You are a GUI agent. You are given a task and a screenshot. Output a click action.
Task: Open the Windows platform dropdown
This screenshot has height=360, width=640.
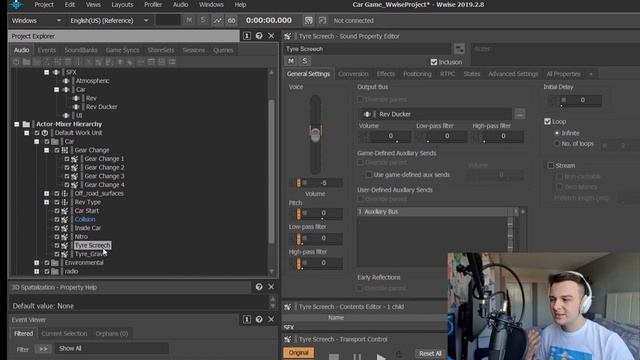coord(36,20)
